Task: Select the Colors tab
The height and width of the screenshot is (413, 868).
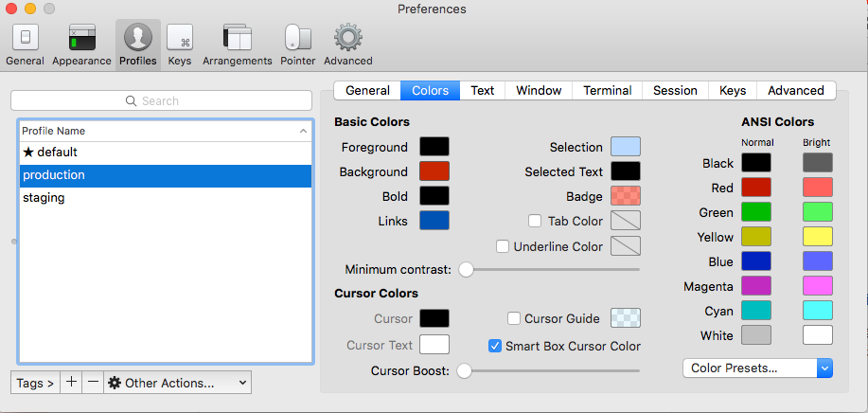Action: [430, 90]
